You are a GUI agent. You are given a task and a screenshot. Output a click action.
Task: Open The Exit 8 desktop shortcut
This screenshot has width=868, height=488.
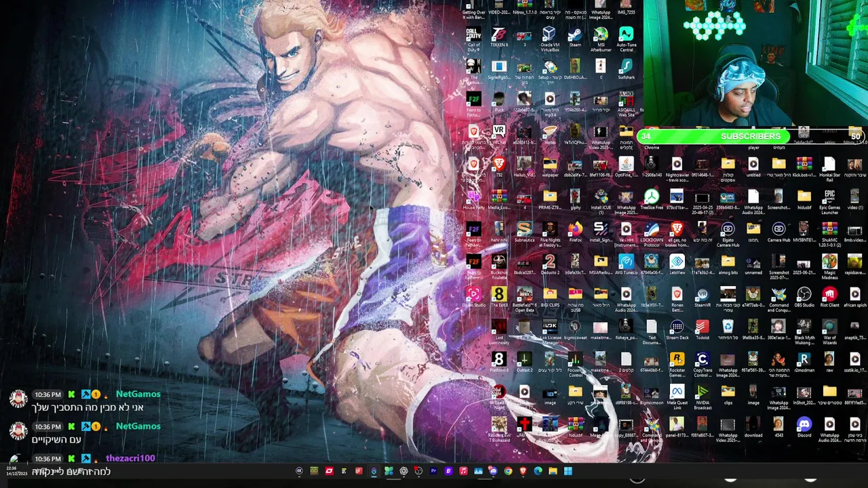coord(499,297)
